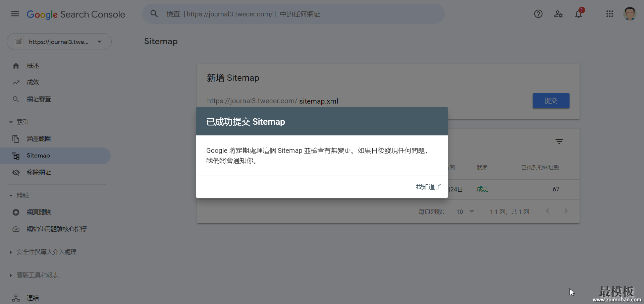Go to previous page of sitemap rows
The width and height of the screenshot is (644, 304).
tap(547, 211)
